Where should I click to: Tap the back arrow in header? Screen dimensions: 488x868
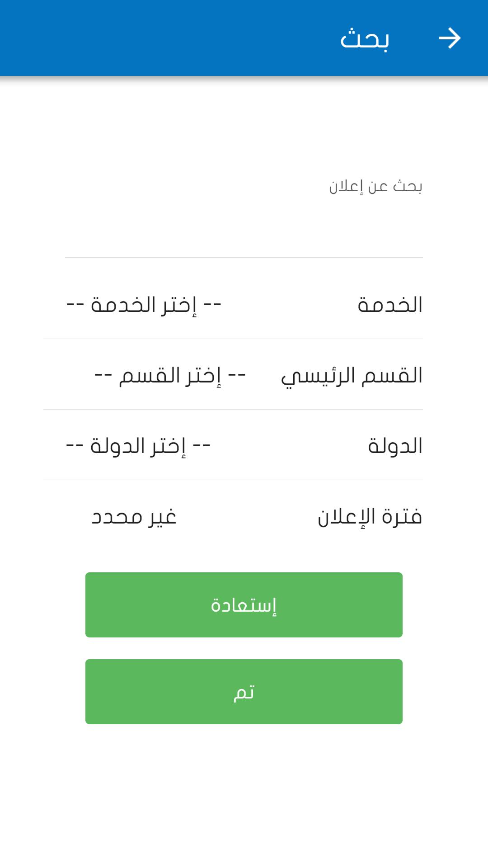450,38
